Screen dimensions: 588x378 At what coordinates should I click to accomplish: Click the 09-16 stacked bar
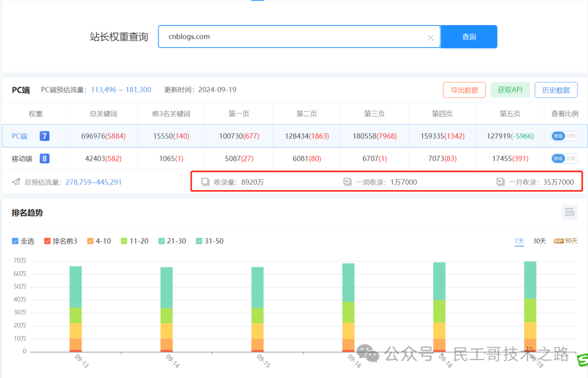[348, 308]
